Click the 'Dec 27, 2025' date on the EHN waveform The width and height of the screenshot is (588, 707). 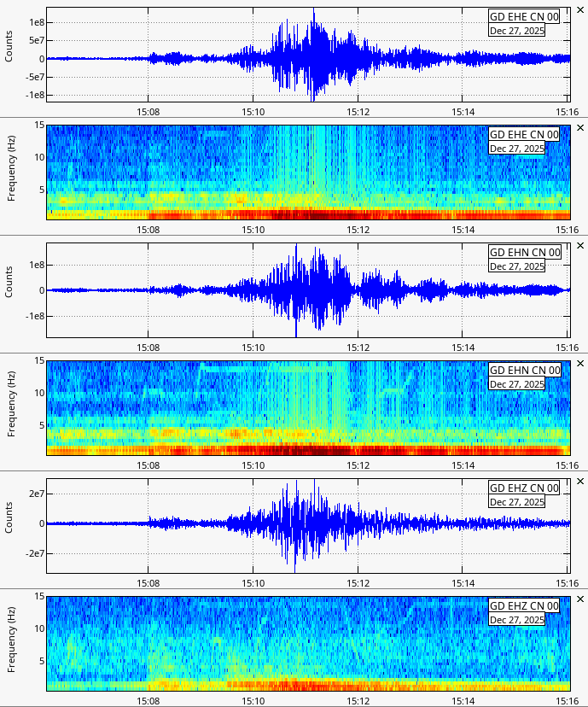pos(517,266)
